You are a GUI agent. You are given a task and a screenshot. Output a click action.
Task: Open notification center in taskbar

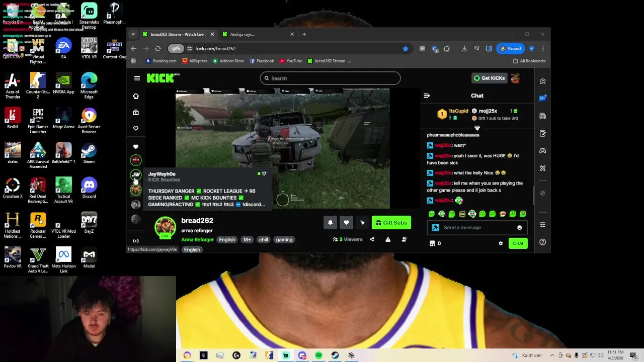633,355
